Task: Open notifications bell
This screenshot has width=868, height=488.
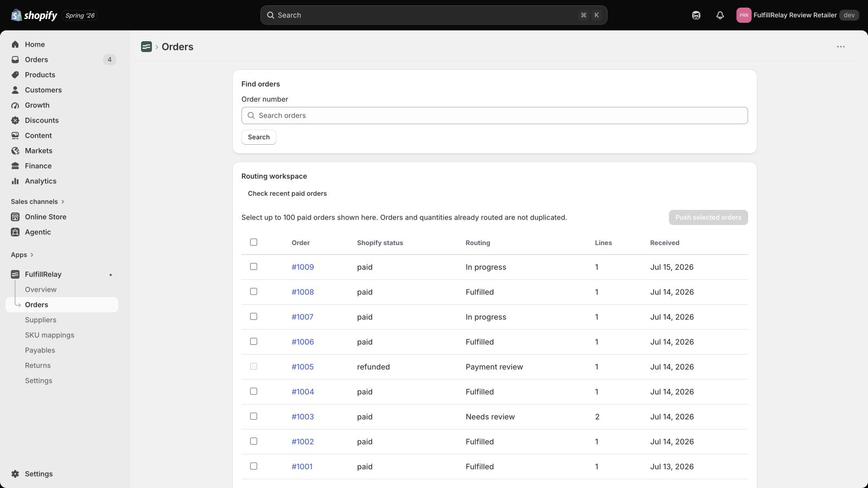Action: click(x=720, y=15)
